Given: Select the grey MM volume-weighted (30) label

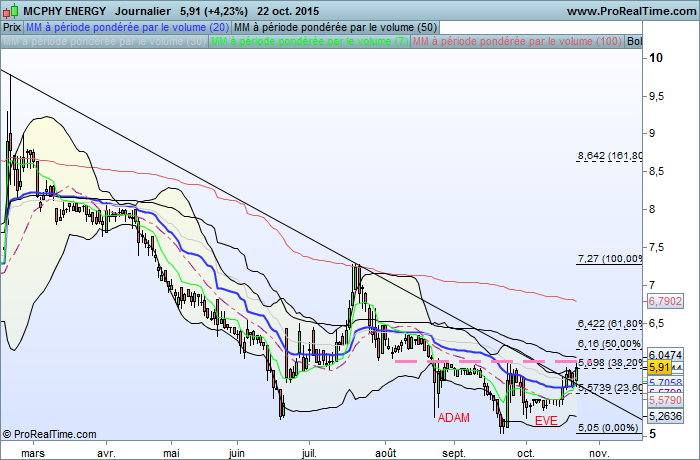Looking at the screenshot, I should (104, 42).
